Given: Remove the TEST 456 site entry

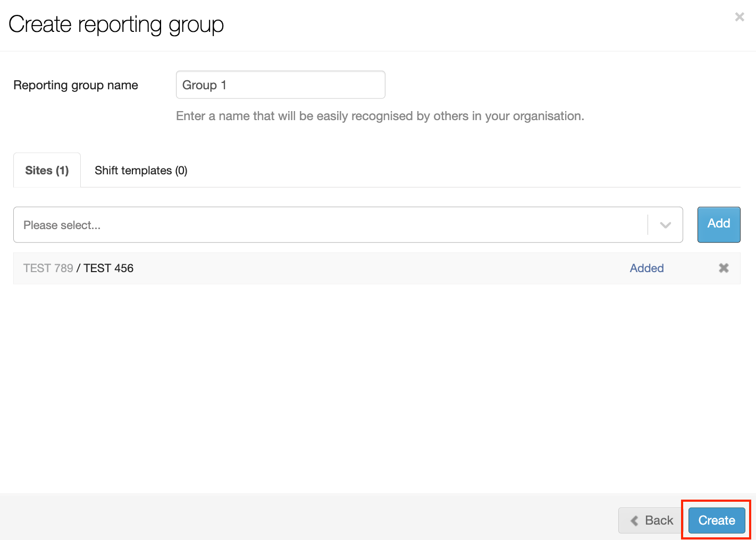Looking at the screenshot, I should point(724,268).
